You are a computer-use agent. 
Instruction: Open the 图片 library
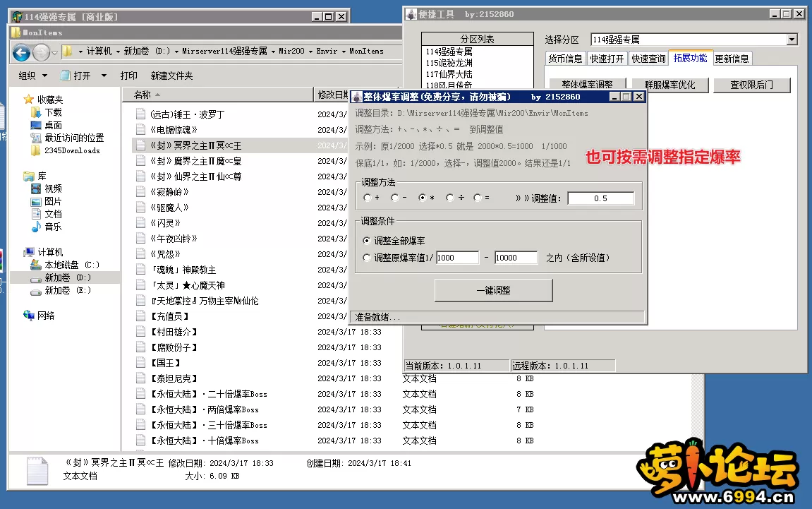(x=53, y=201)
